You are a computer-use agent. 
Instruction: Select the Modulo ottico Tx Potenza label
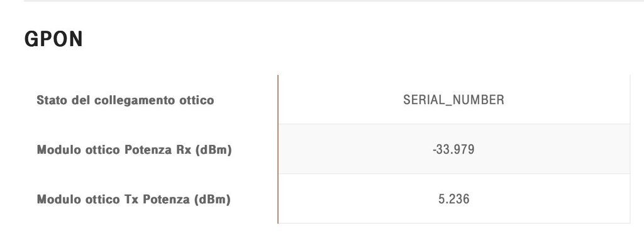point(133,199)
